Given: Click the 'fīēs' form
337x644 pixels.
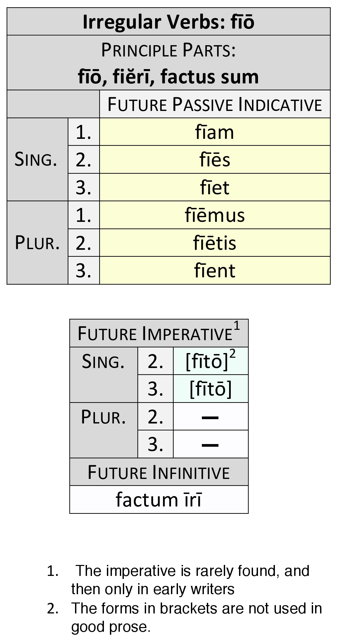Looking at the screenshot, I should 214,160.
